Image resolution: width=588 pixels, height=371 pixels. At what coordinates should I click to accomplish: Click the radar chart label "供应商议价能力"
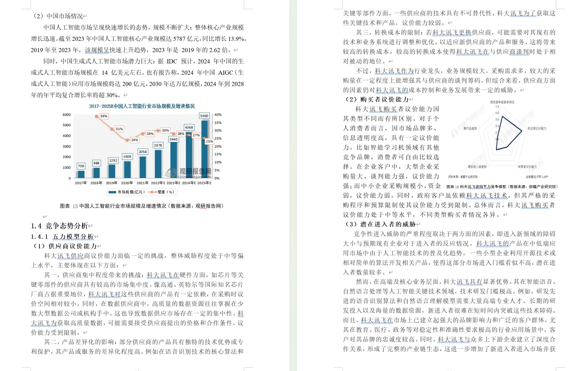[x=537, y=128]
